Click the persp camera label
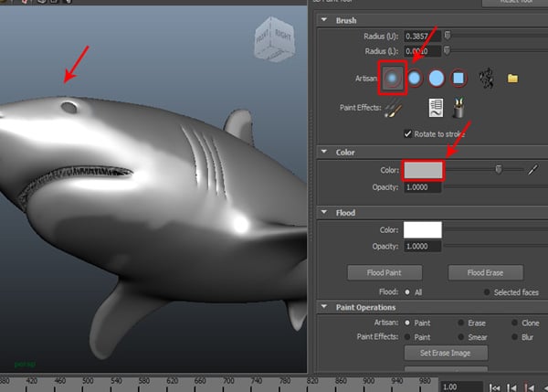548x392 pixels. [x=25, y=365]
